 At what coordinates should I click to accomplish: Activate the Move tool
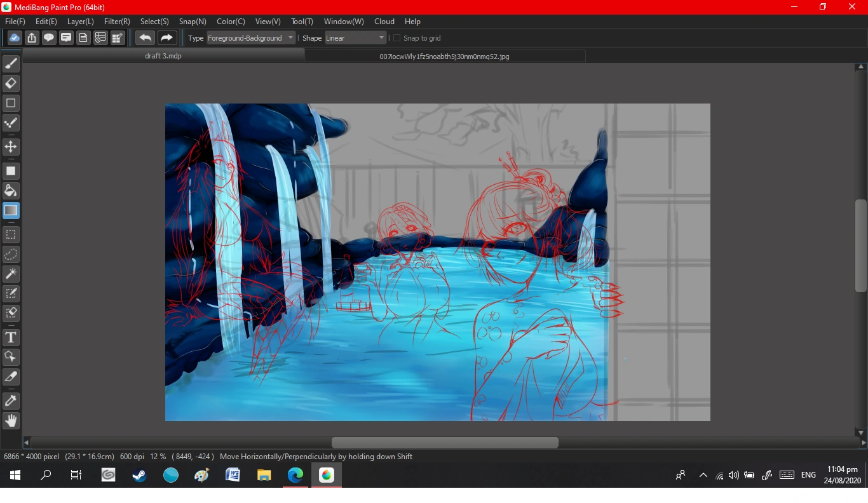11,147
